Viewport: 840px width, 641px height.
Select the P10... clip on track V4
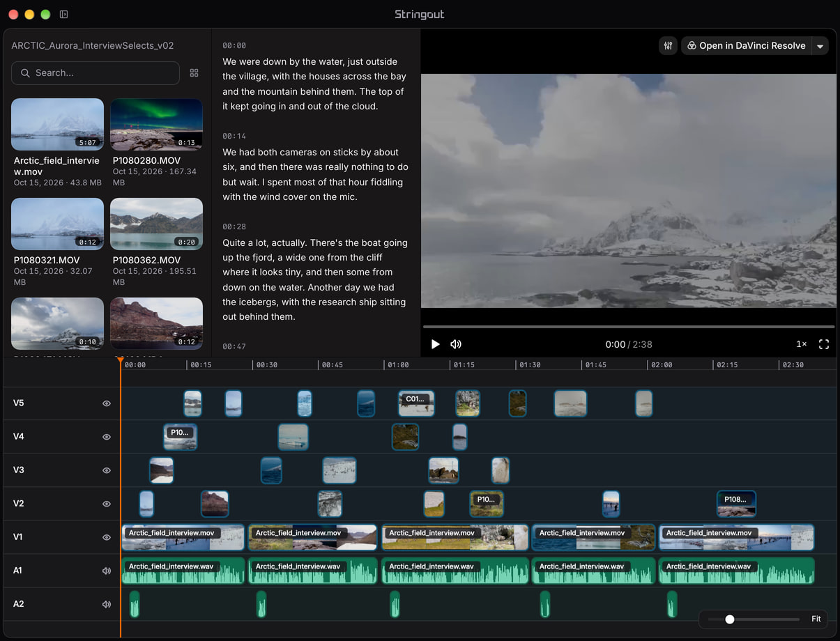pyautogui.click(x=181, y=437)
